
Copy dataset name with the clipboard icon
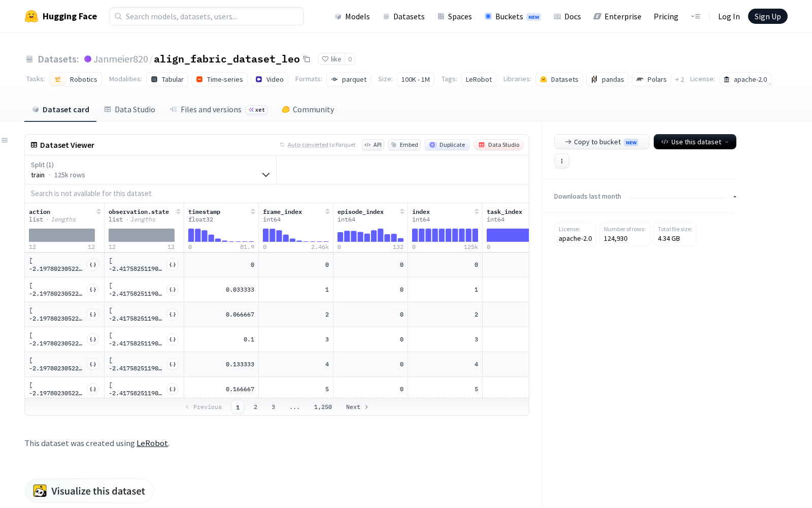pyautogui.click(x=307, y=59)
